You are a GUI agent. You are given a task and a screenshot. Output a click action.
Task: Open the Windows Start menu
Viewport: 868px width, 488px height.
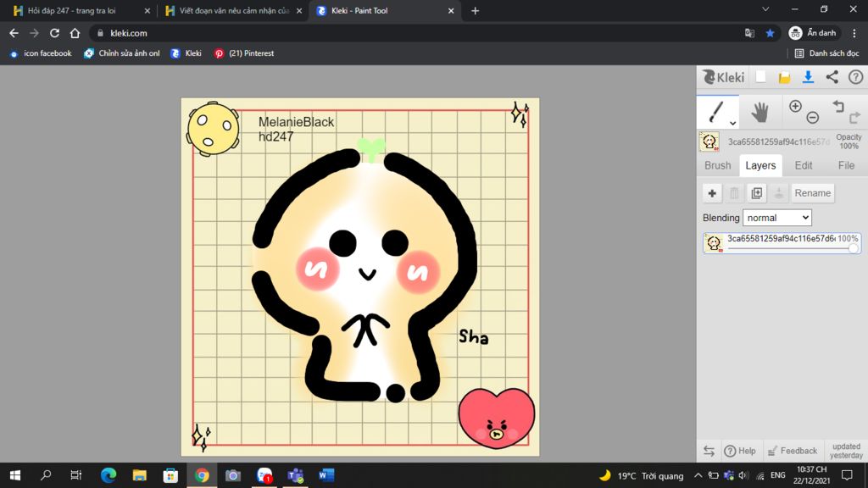[x=15, y=475]
